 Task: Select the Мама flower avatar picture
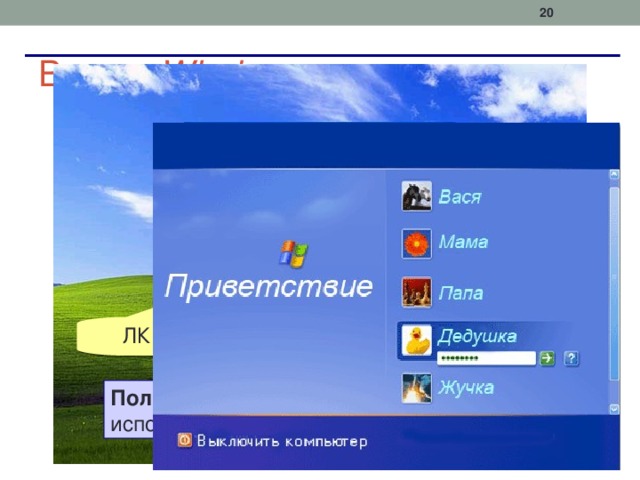point(416,244)
